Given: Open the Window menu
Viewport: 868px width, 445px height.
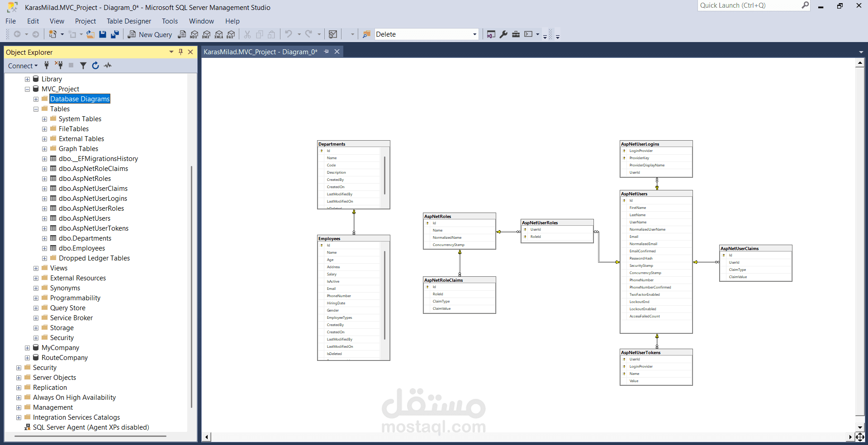Looking at the screenshot, I should pyautogui.click(x=201, y=21).
